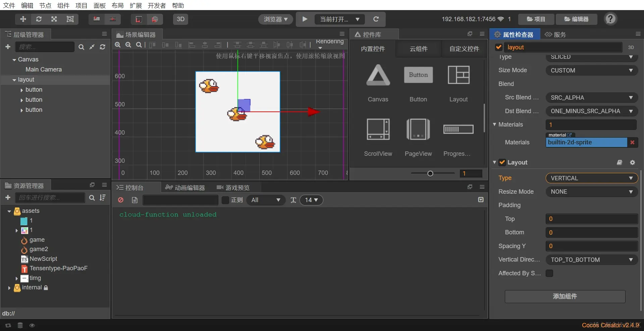The image size is (644, 331).
Task: Open the preview platform browser dropdown
Action: [x=275, y=19]
